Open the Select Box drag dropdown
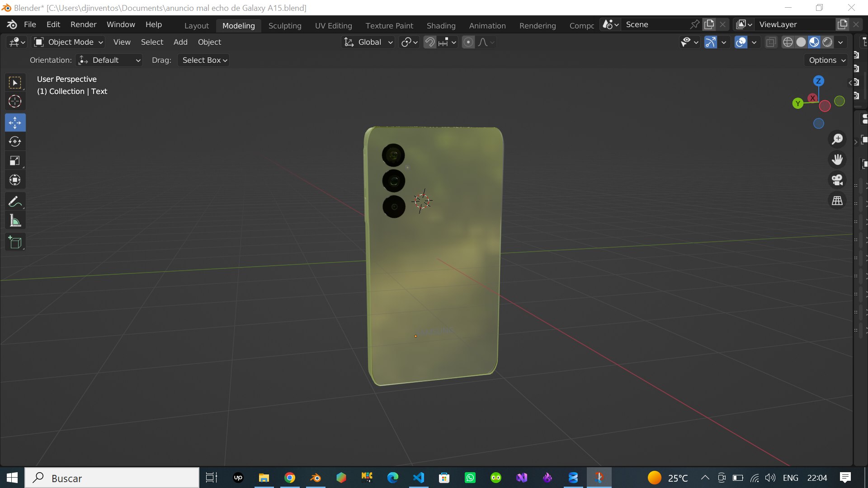868x488 pixels. point(203,60)
